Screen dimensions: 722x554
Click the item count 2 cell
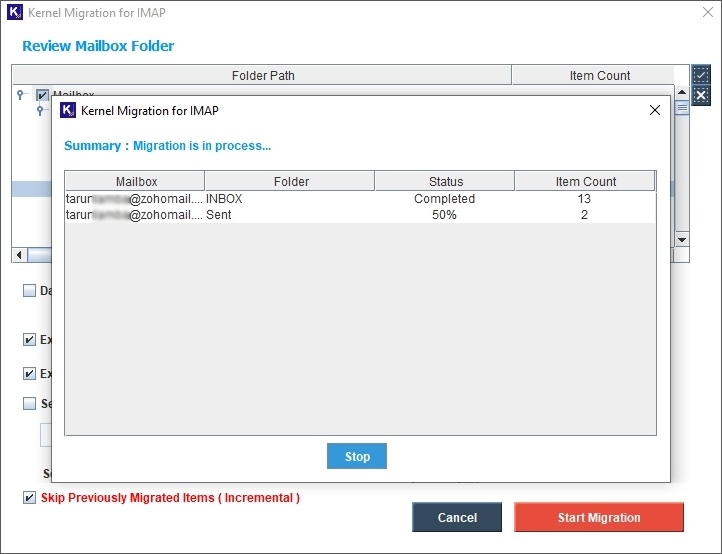584,215
